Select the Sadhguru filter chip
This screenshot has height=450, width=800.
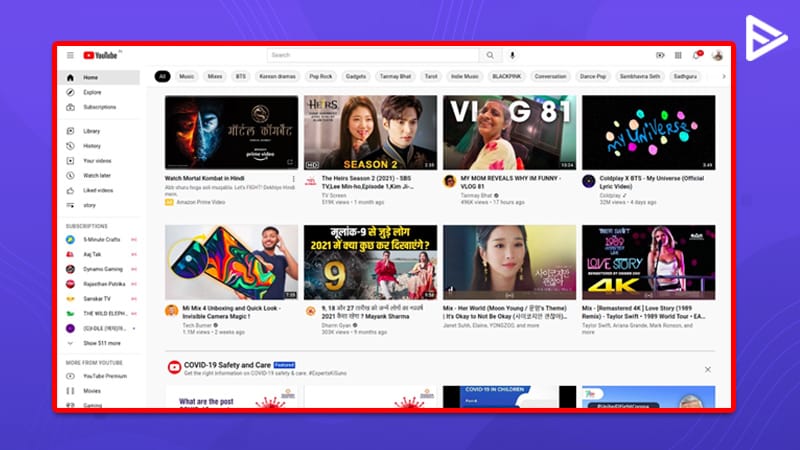click(685, 77)
